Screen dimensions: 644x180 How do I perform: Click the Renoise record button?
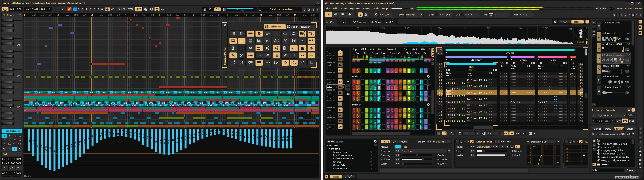(x=349, y=15)
